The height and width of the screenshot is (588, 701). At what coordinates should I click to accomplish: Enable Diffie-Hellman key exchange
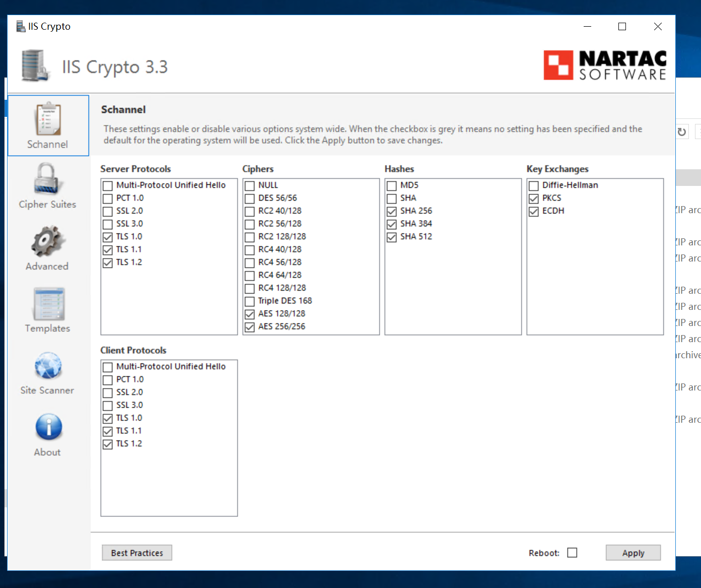coord(534,185)
